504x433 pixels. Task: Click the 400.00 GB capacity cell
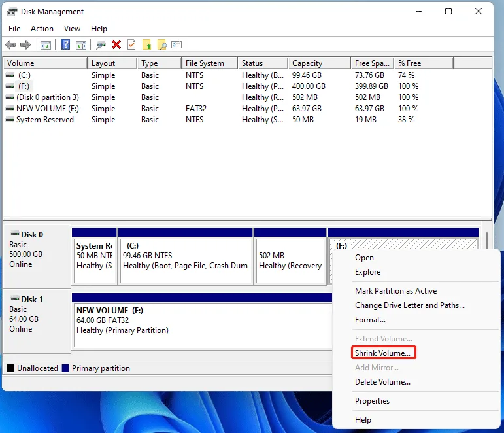(x=309, y=86)
